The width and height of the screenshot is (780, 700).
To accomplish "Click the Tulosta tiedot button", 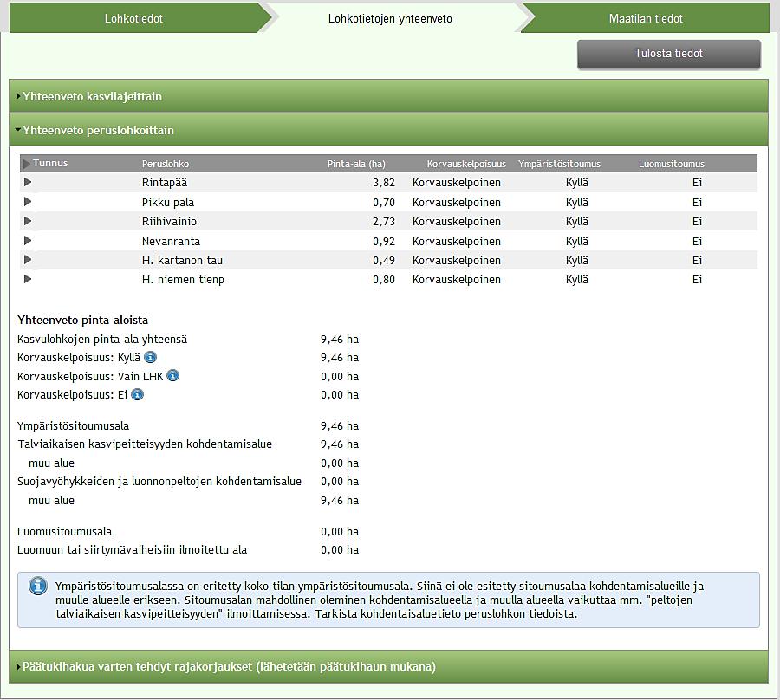I will point(668,54).
